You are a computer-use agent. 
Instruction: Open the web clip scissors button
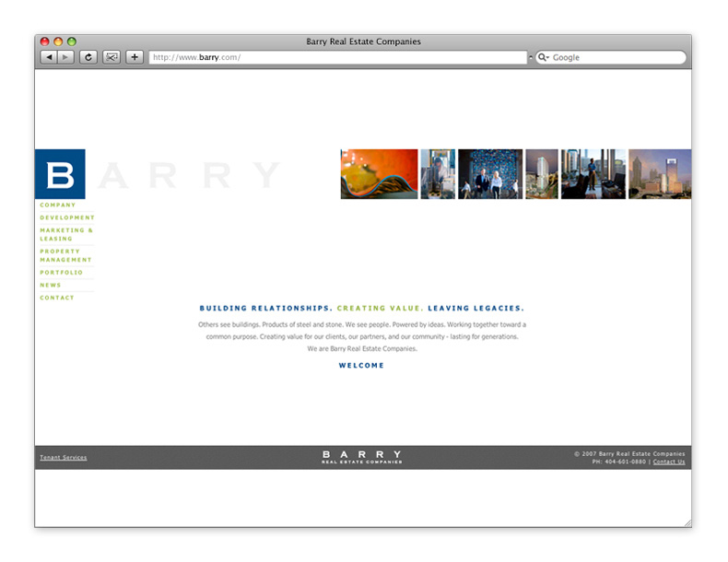click(x=112, y=57)
